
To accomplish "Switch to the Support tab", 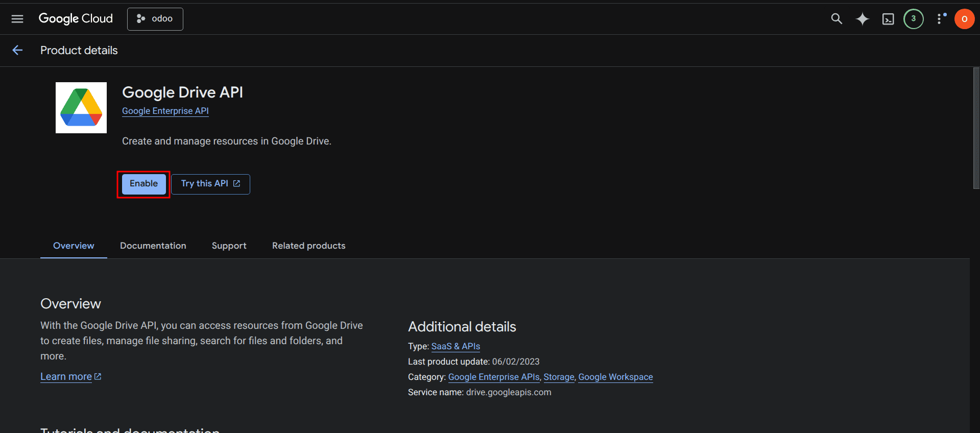I will pyautogui.click(x=229, y=246).
